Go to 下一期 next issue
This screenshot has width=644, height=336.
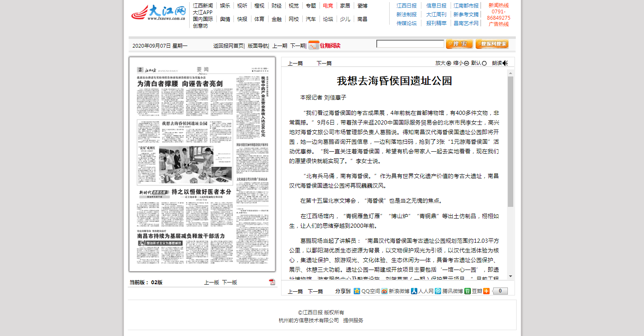coord(298,46)
